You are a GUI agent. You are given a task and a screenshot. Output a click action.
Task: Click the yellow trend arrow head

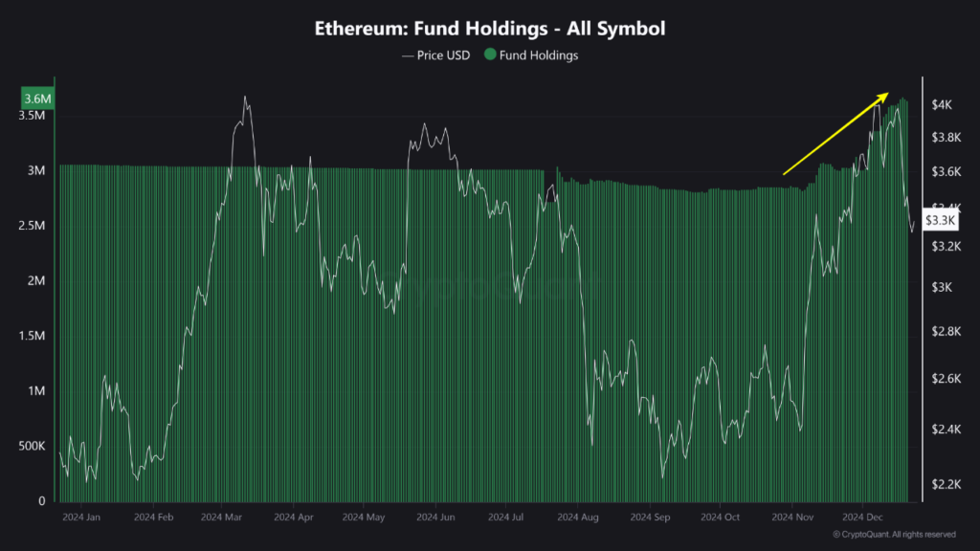point(884,96)
